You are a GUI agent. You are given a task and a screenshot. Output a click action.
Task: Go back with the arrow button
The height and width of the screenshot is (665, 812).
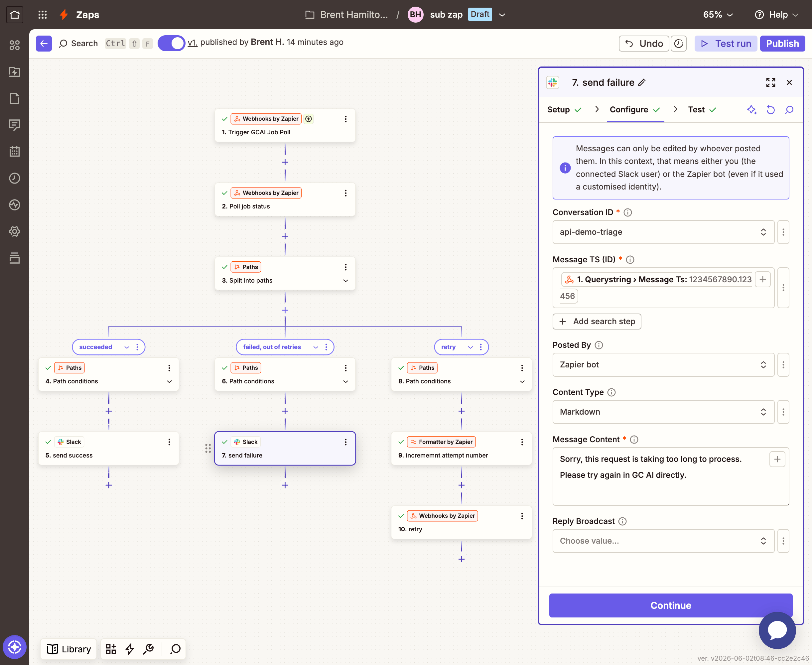(44, 43)
